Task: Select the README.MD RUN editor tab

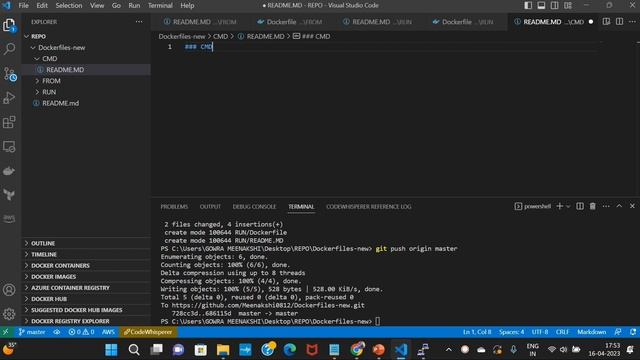Action: 378,22
